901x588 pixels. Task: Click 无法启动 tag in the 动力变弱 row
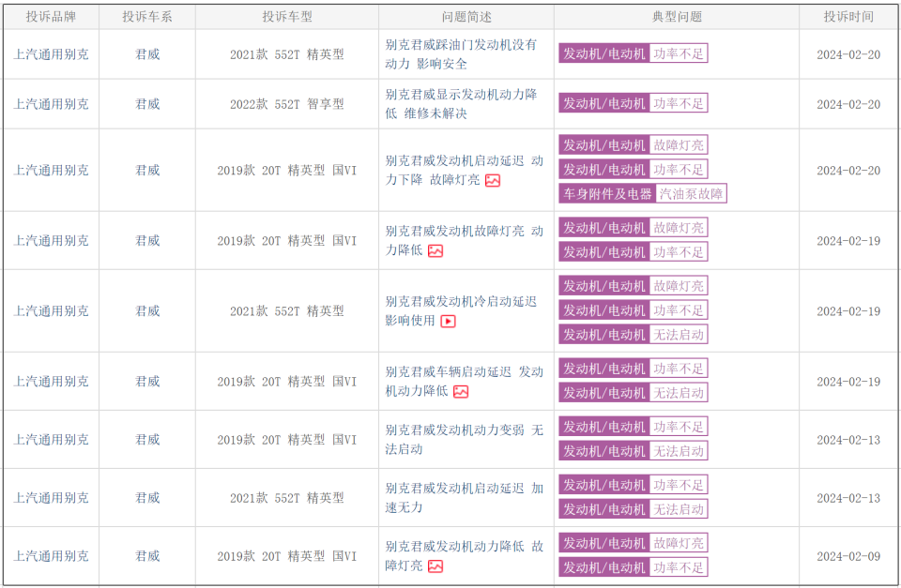[x=634, y=451]
